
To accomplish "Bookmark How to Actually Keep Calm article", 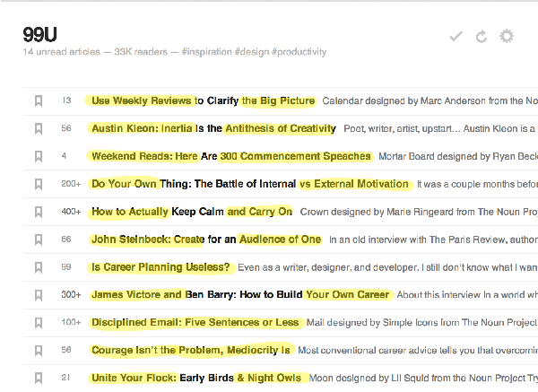I will (x=39, y=212).
